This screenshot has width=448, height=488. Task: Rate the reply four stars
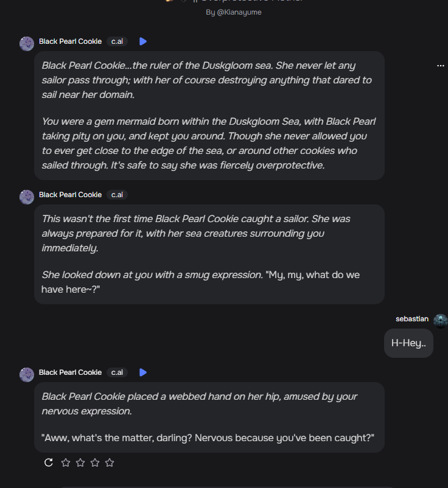pyautogui.click(x=110, y=462)
